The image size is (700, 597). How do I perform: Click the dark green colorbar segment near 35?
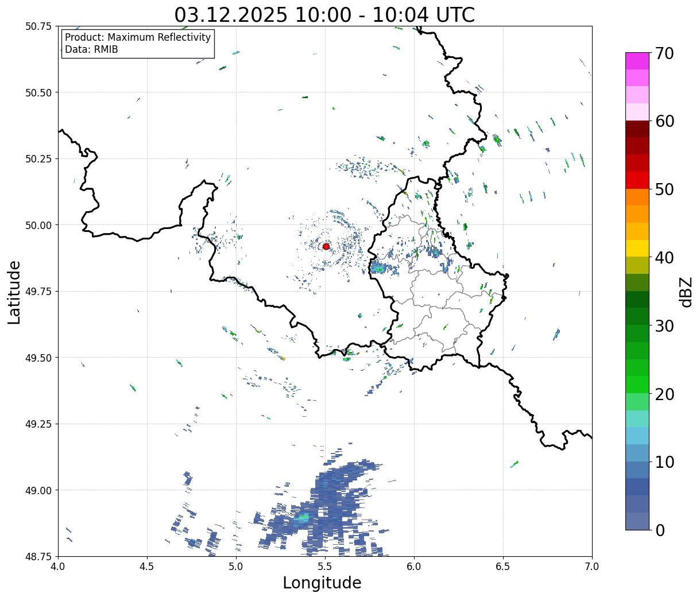[637, 299]
